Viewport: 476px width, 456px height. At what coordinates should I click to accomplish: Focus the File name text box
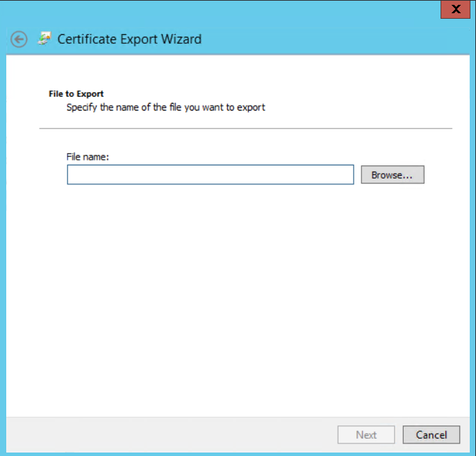pyautogui.click(x=211, y=174)
